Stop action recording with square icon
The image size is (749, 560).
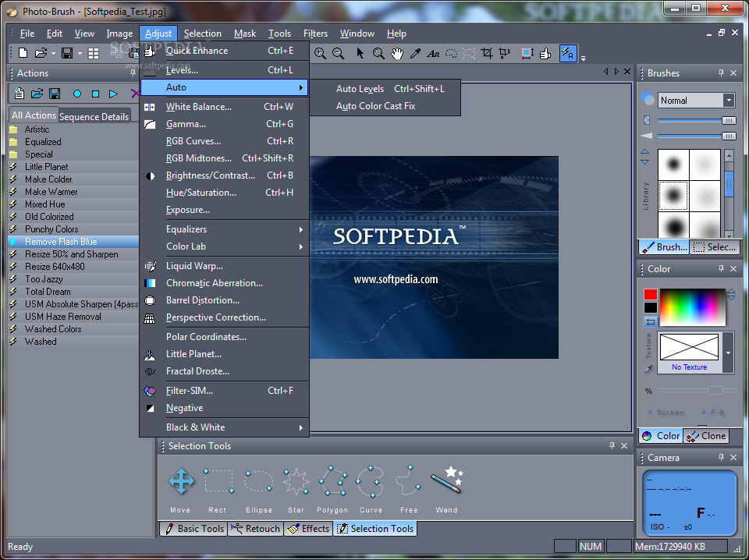95,94
